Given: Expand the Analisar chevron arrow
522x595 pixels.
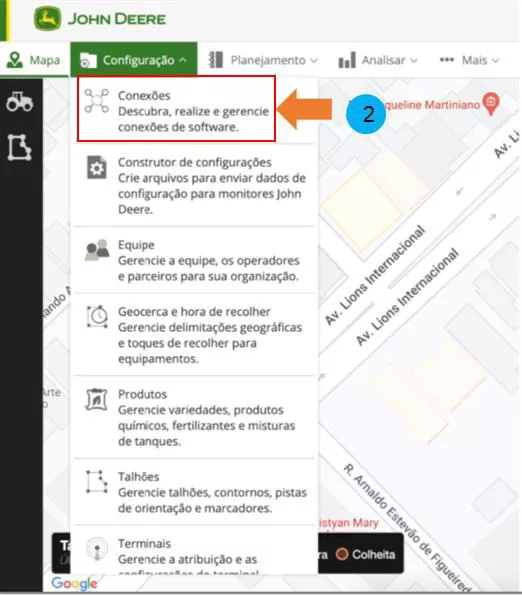Looking at the screenshot, I should pyautogui.click(x=414, y=60).
